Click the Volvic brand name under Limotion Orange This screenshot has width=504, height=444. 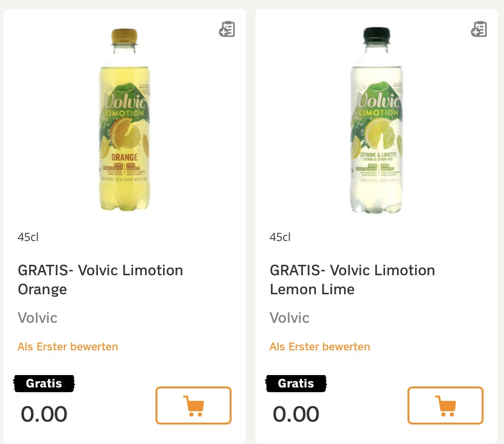pyautogui.click(x=38, y=318)
